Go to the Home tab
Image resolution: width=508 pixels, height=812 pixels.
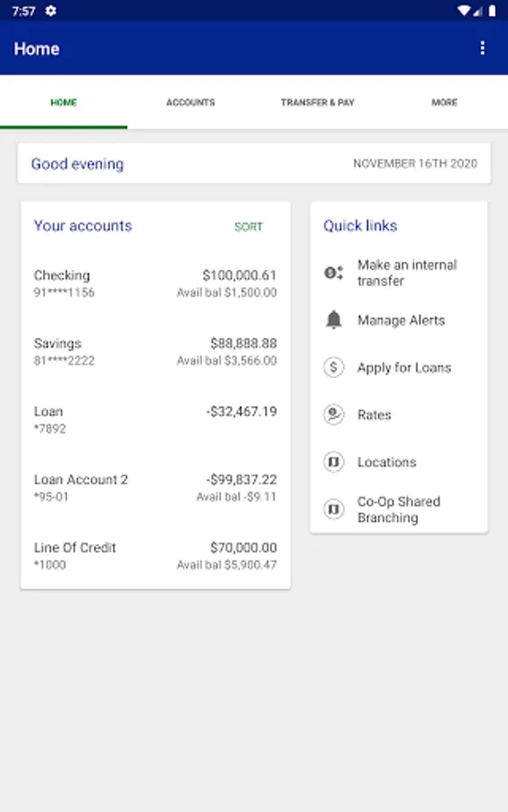[x=64, y=103]
